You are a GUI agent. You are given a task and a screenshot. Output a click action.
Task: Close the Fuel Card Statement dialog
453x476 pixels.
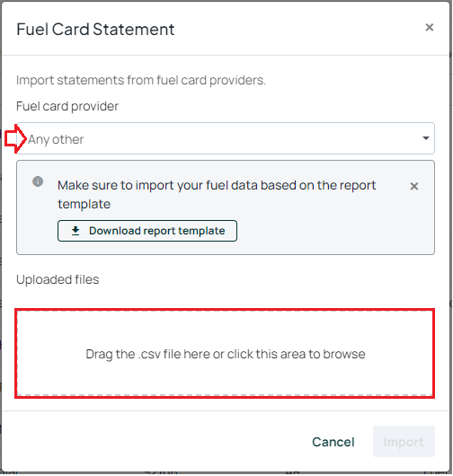[430, 28]
